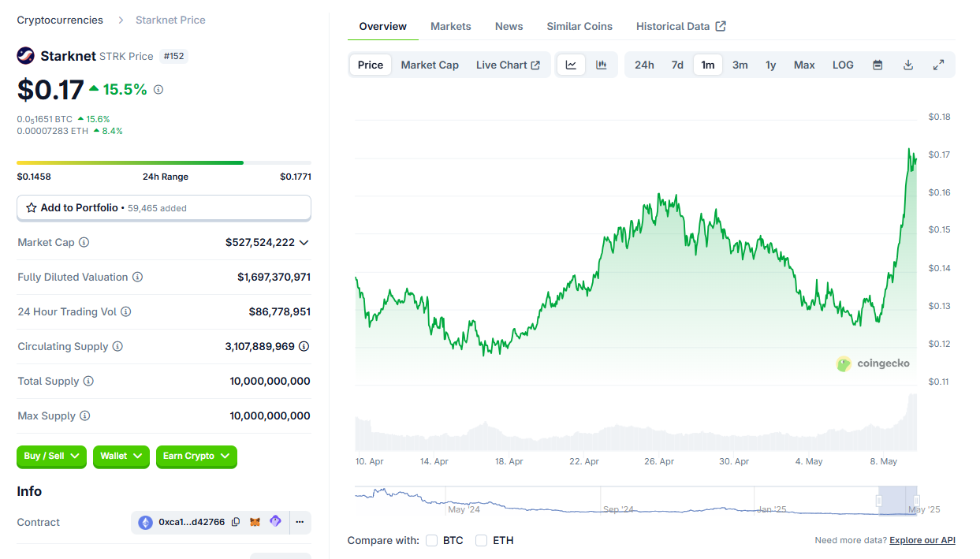The width and height of the screenshot is (980, 559).
Task: Open the News tab
Action: click(x=509, y=26)
